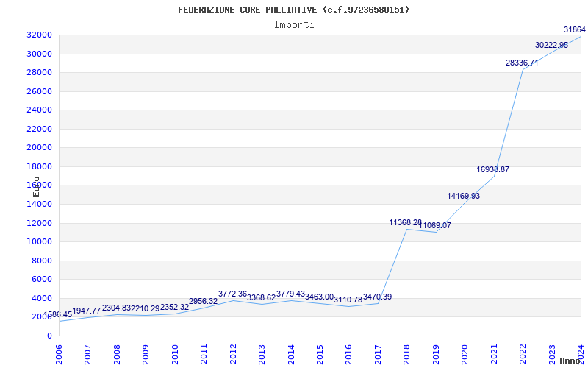Click the 4000 y-axis value

point(42,298)
